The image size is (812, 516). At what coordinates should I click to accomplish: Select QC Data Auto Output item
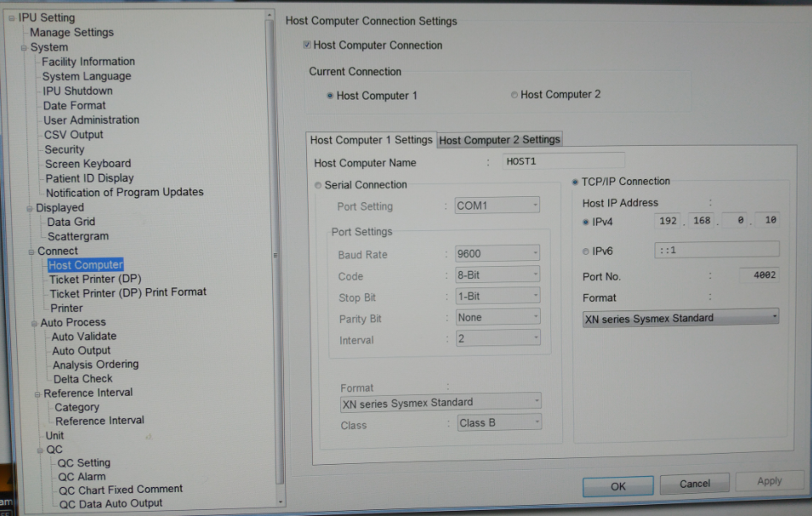pyautogui.click(x=110, y=503)
